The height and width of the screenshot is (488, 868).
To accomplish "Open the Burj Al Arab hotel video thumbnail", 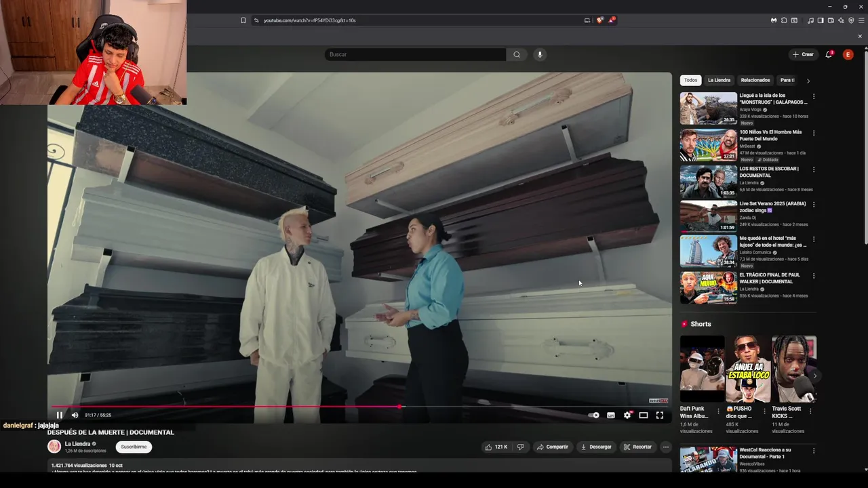I will [x=709, y=251].
